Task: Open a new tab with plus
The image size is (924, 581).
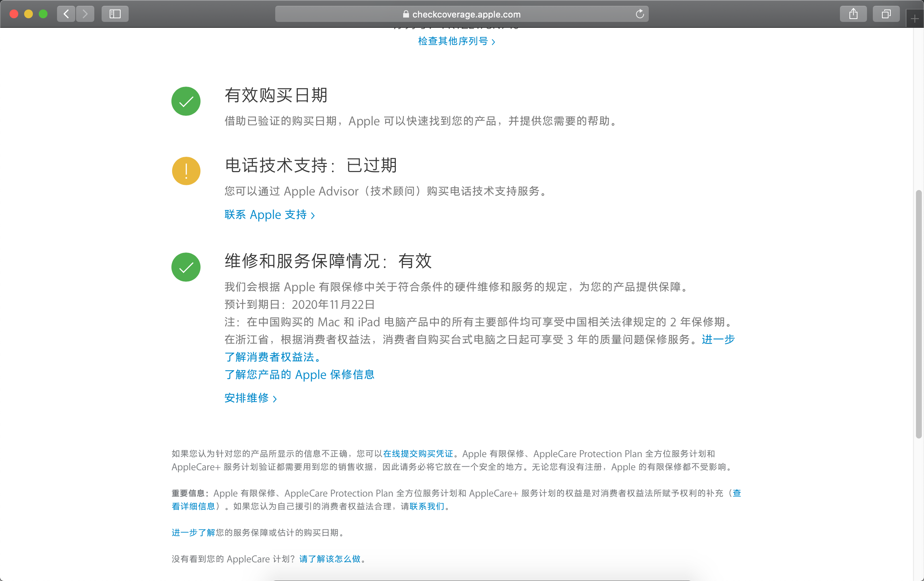Action: pos(914,19)
